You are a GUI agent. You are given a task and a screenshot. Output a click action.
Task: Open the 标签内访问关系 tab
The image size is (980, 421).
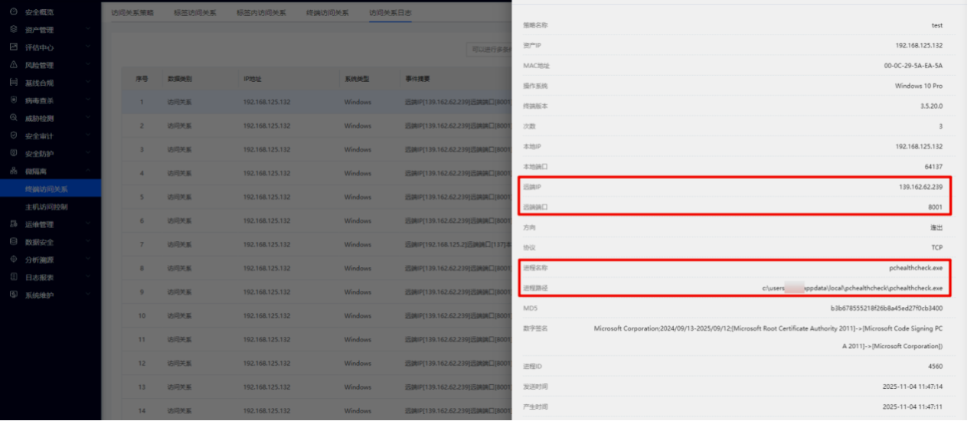(261, 13)
